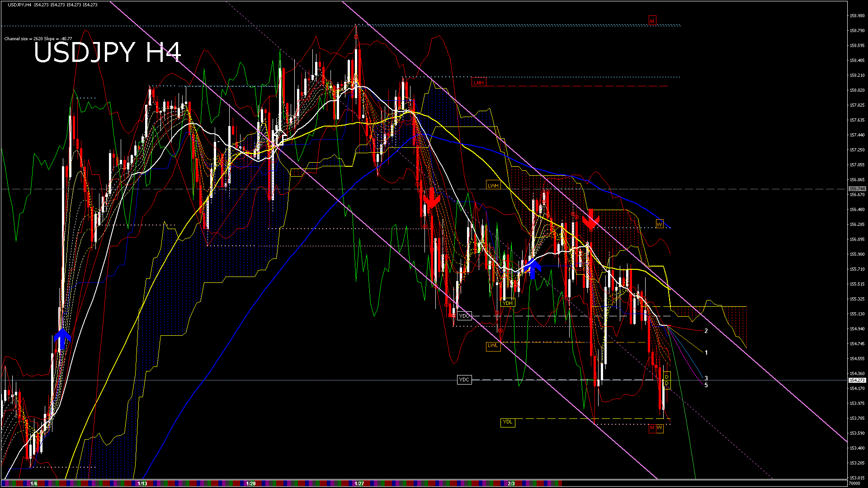The image size is (868, 488).
Task: Select the YDO level label
Action: [x=464, y=316]
